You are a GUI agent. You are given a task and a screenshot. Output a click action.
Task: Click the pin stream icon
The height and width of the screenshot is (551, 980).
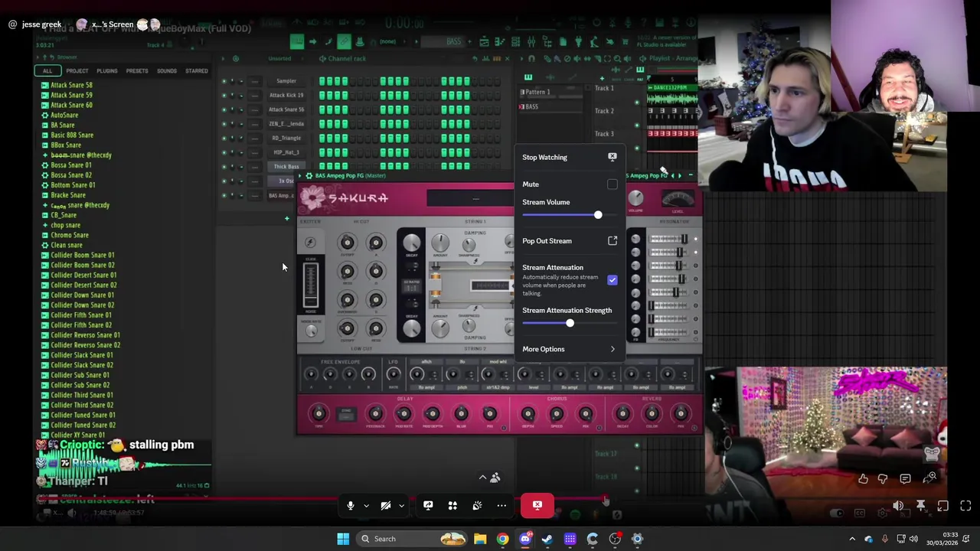click(x=920, y=506)
